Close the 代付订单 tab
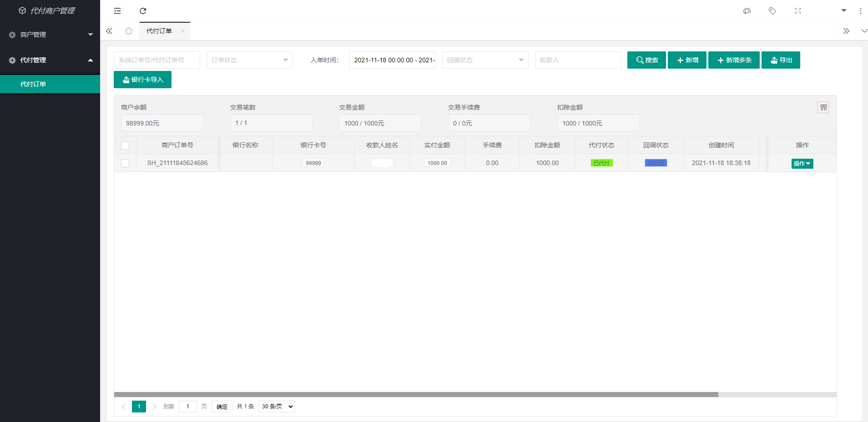This screenshot has height=422, width=868. 183,31
